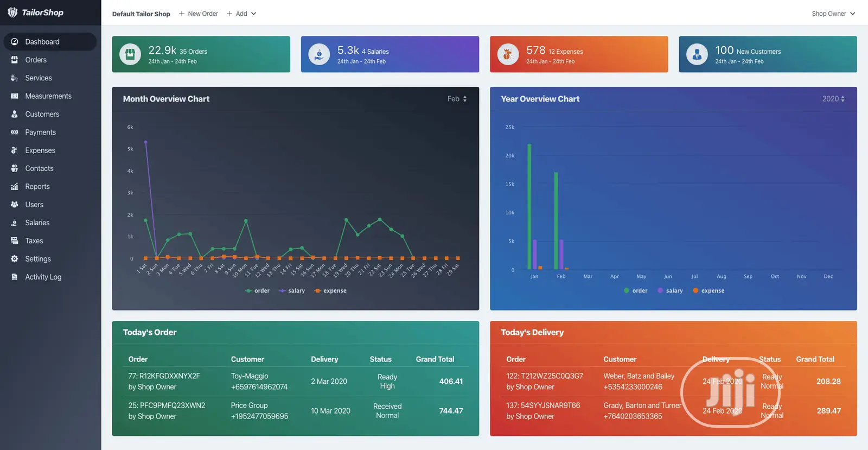The width and height of the screenshot is (868, 450).
Task: Click Grady, Barton and Turner customer
Action: [642, 405]
